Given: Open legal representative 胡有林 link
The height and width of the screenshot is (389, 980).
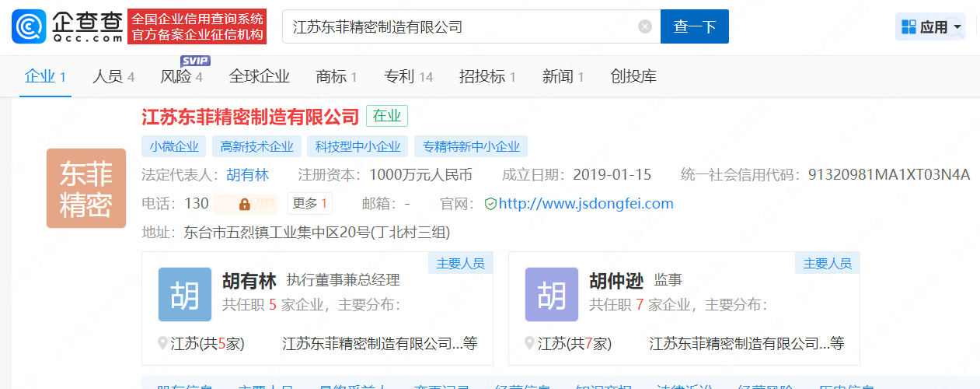Looking at the screenshot, I should (247, 174).
